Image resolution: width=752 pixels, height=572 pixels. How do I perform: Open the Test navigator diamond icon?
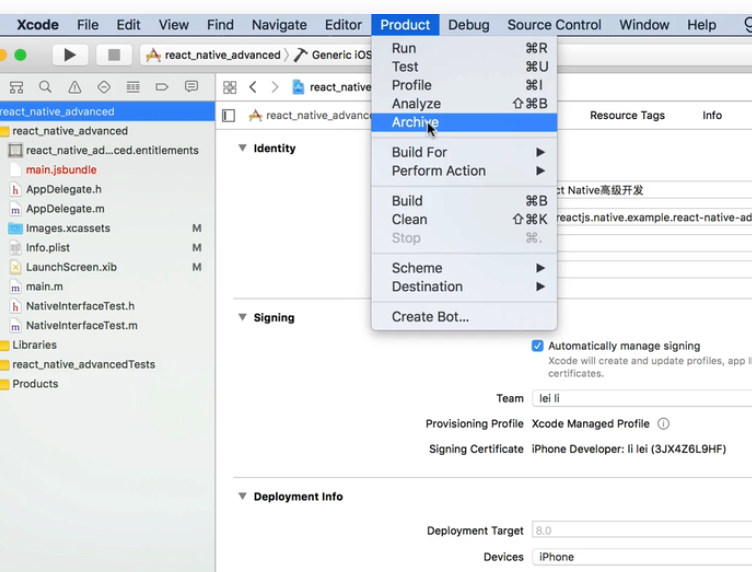tap(104, 87)
